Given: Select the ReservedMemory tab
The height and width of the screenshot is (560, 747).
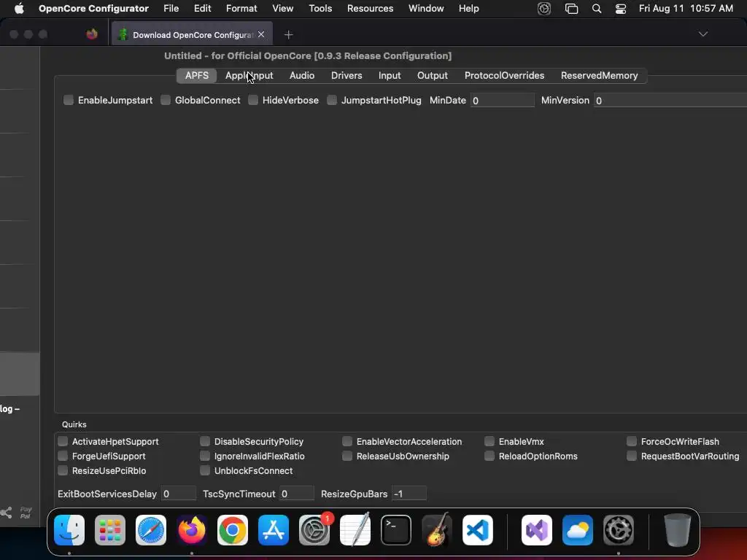Looking at the screenshot, I should point(599,75).
